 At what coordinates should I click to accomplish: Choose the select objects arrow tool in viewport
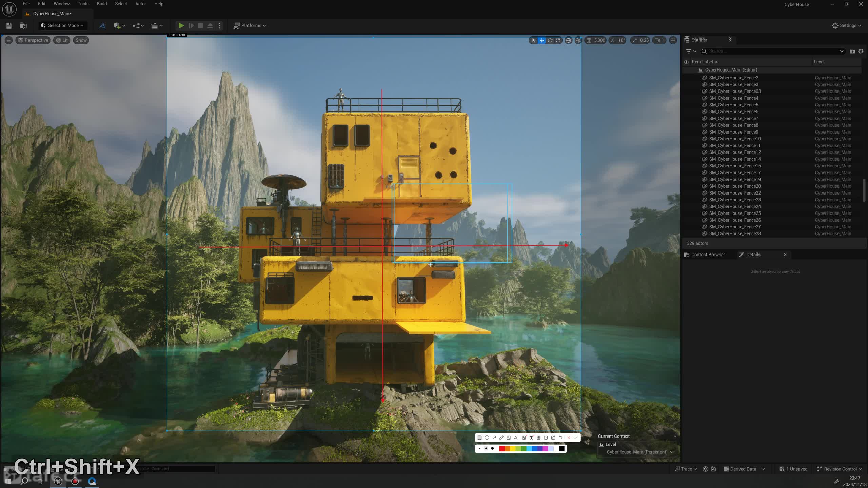[534, 40]
